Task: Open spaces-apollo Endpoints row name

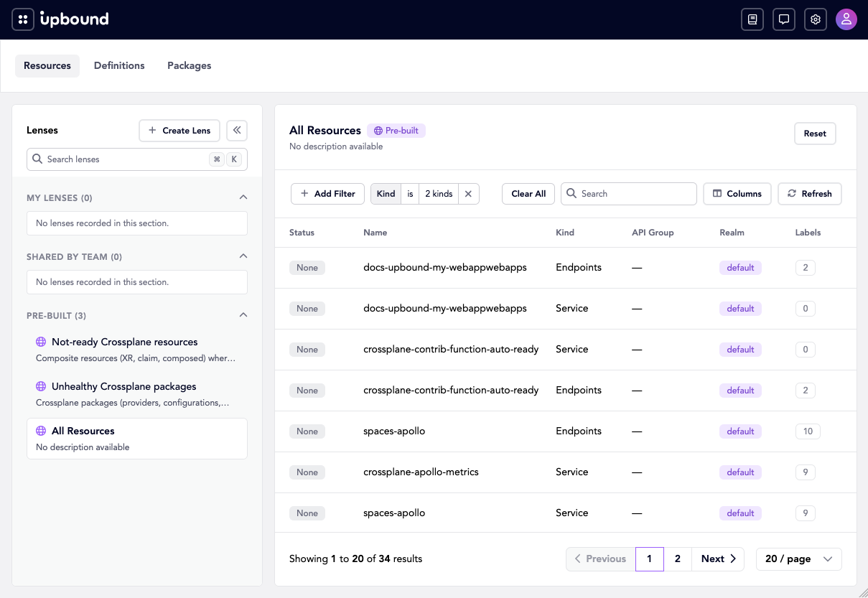Action: coord(394,431)
